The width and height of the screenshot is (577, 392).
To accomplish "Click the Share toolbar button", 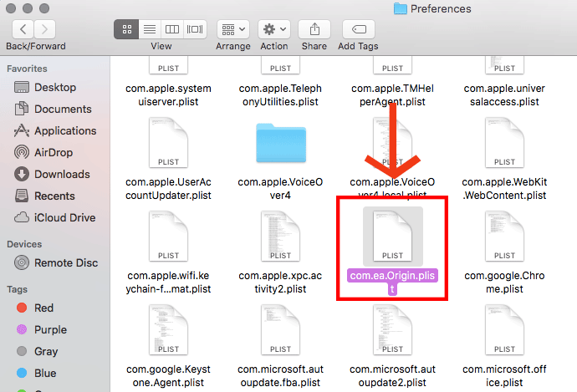I will 314,29.
